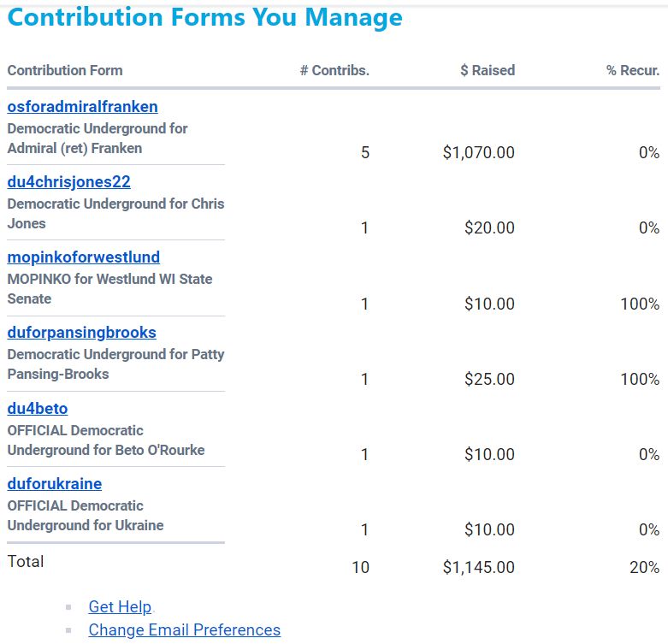Open the du4chrisjones22 form link
The height and width of the screenshot is (644, 668).
pyautogui.click(x=68, y=182)
